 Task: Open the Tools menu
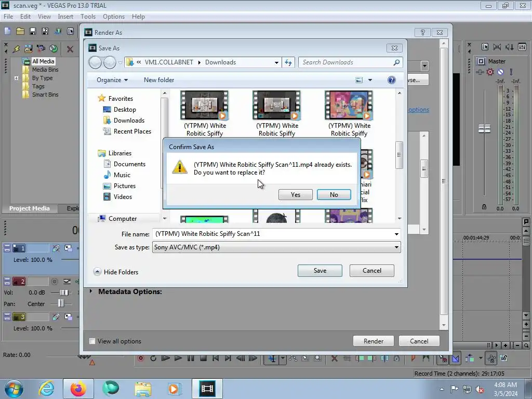(88, 17)
